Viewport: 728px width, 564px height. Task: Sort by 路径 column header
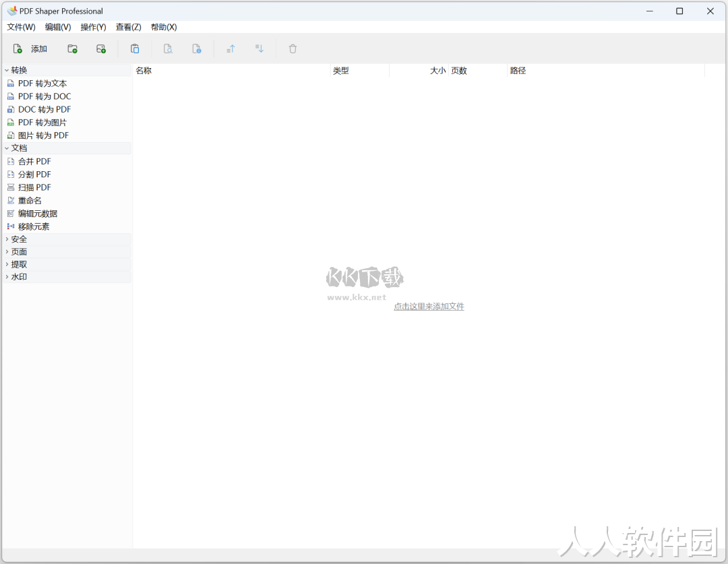tap(606, 71)
